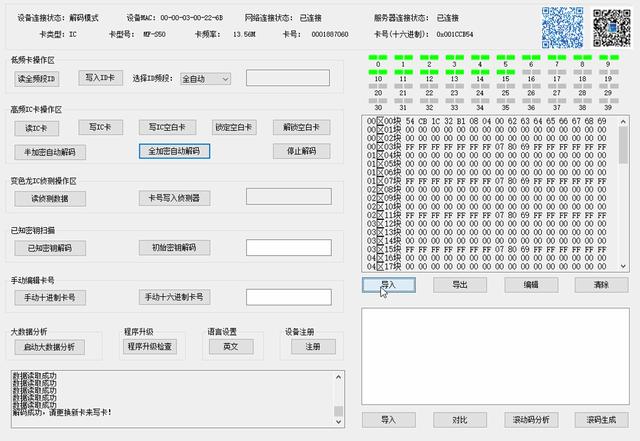Viewport: 640px width, 441px height.
Task: Click the 滚动码分析 button
Action: pos(531,420)
